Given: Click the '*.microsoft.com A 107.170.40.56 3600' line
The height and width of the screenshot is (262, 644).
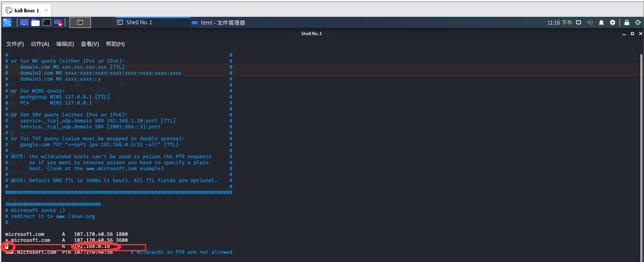Looking at the screenshot, I should 67,240.
